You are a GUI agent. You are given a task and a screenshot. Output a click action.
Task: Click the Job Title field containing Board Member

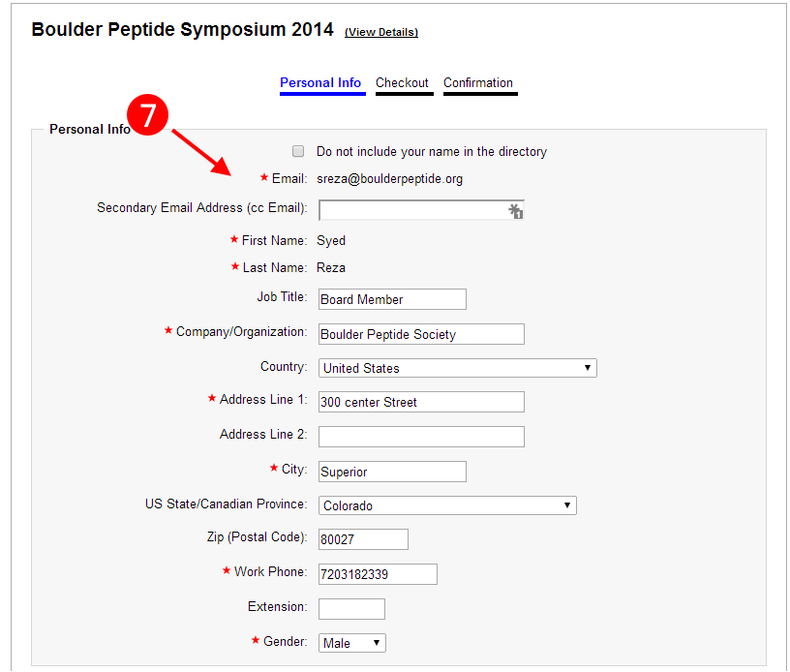click(392, 299)
